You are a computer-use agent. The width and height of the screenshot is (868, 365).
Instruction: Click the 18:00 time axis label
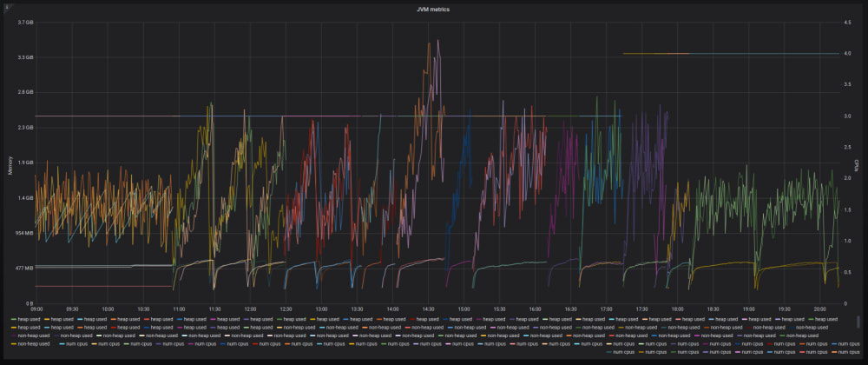point(678,309)
